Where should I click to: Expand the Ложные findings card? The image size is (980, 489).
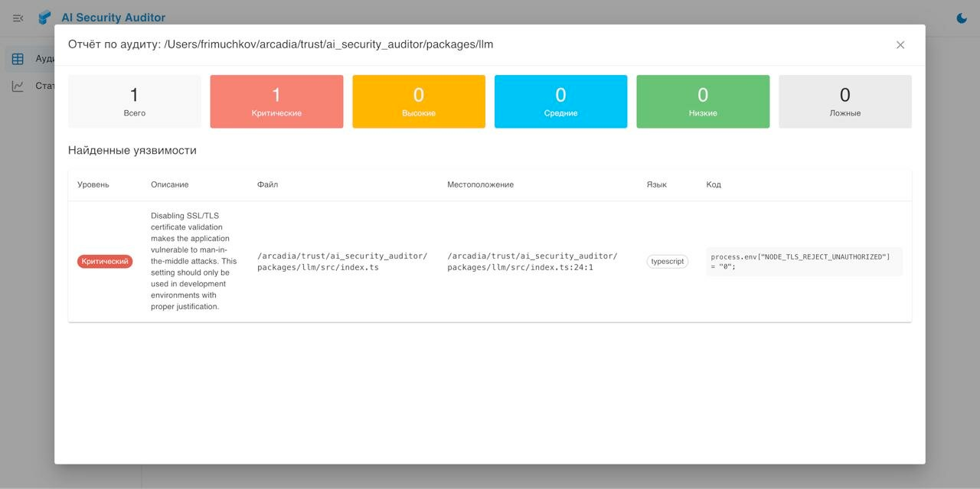[844, 100]
